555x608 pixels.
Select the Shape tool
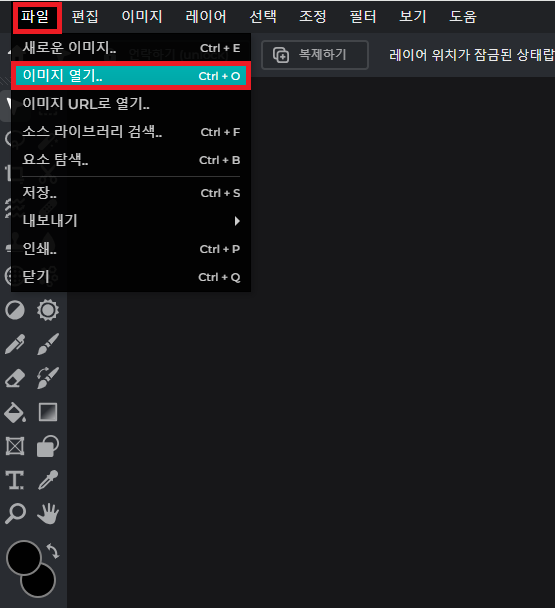point(48,446)
